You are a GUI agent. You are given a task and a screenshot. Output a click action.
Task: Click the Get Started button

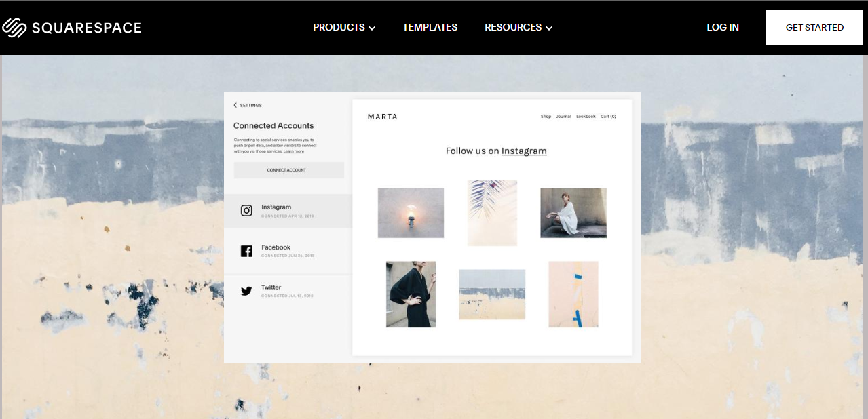(814, 28)
